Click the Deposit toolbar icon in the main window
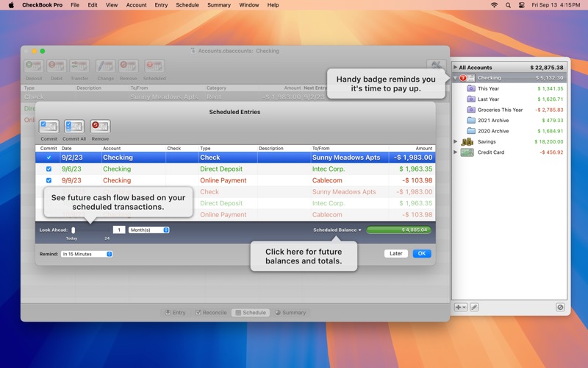 tap(34, 66)
